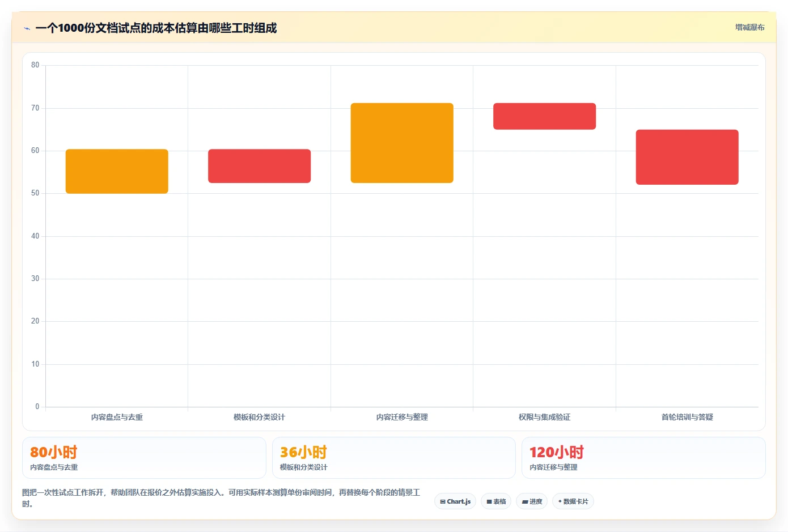The height and width of the screenshot is (532, 788).
Task: Click the 内容盘点与去重 axis label
Action: pyautogui.click(x=117, y=417)
